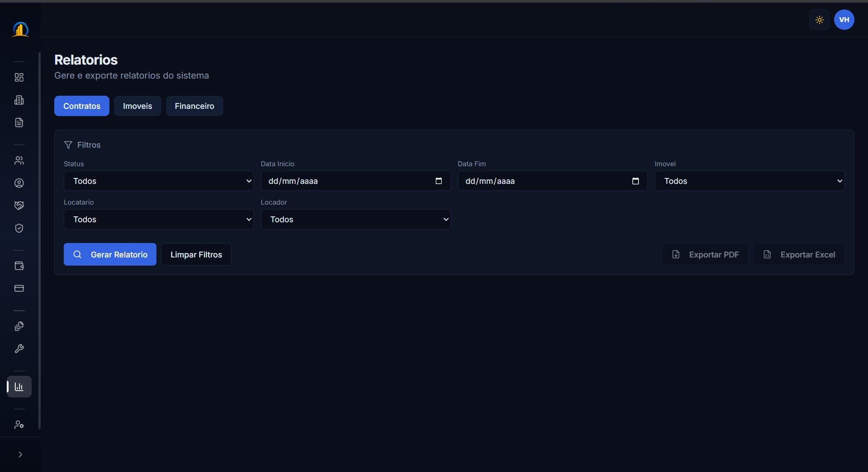Open the VH user avatar menu
The width and height of the screenshot is (868, 472).
[x=844, y=20]
